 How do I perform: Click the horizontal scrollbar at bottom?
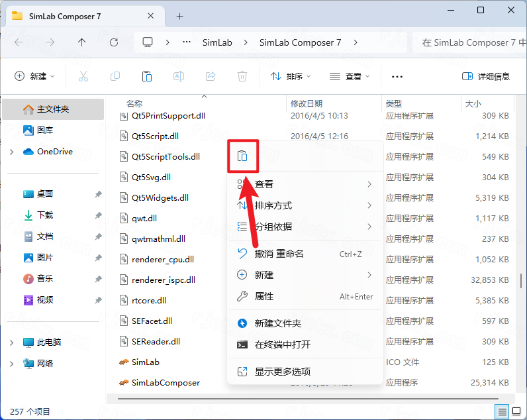point(308,399)
